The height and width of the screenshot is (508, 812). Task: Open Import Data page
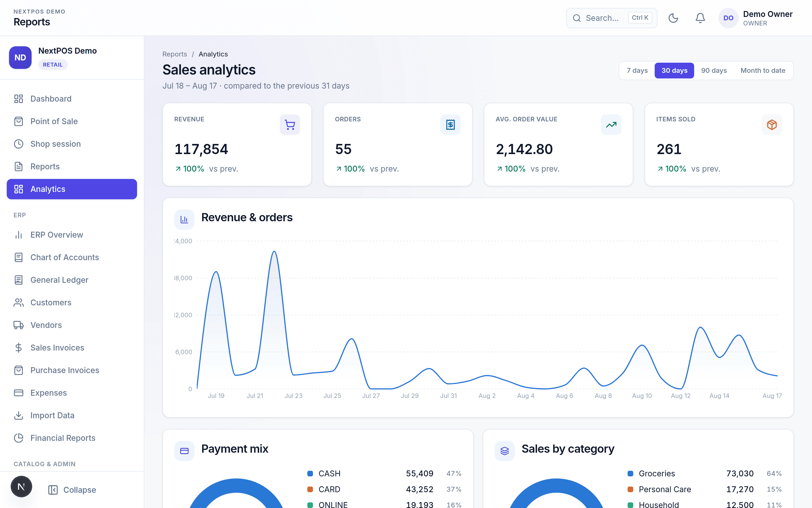72,415
